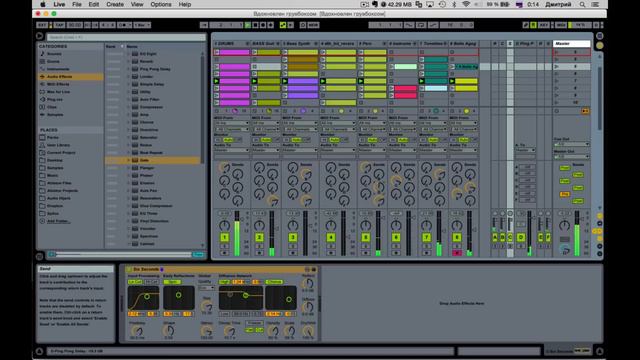Click the Master track pan knob
The width and height of the screenshot is (640, 360).
[x=564, y=225]
